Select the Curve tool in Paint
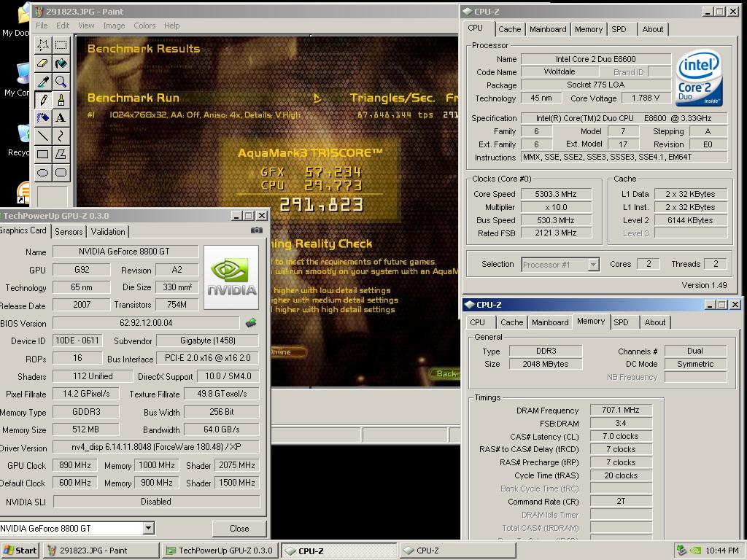 61,136
